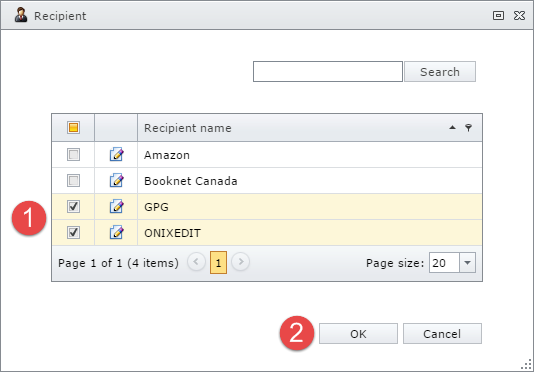
Task: Run the recipient Search button
Action: (440, 72)
